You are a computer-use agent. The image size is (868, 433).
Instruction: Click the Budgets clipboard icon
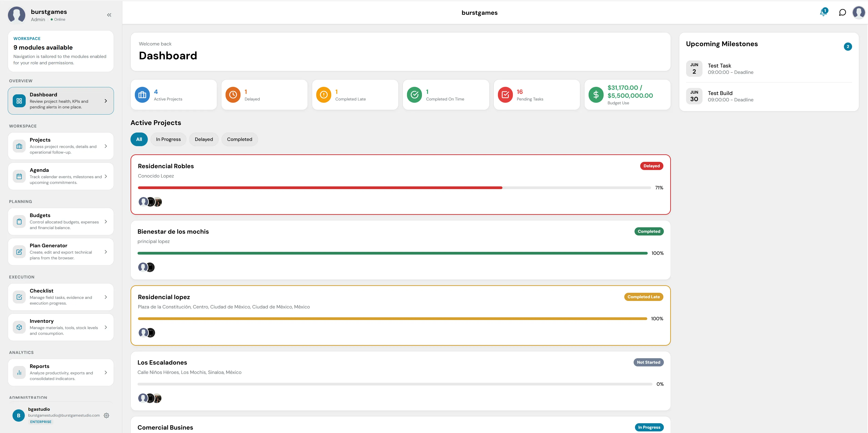pyautogui.click(x=19, y=221)
